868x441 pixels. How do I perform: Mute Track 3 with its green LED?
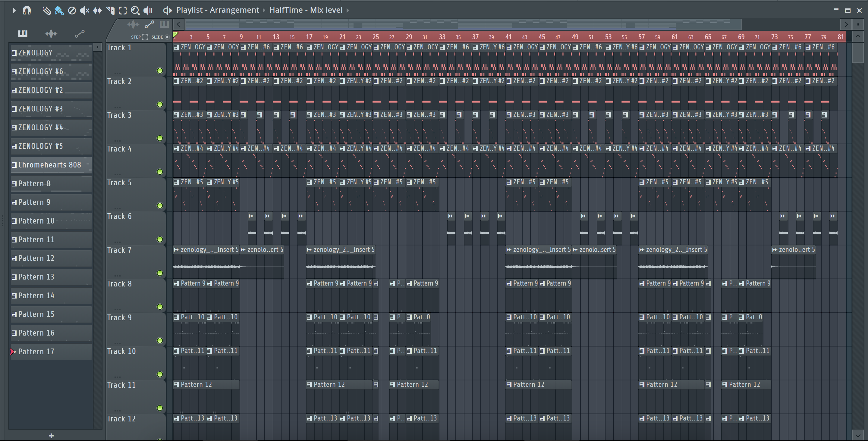tap(160, 138)
